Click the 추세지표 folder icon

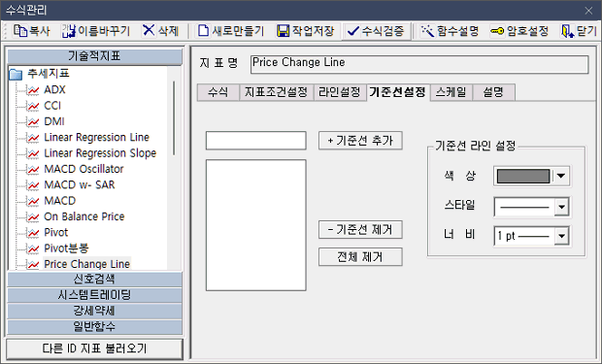coord(16,74)
